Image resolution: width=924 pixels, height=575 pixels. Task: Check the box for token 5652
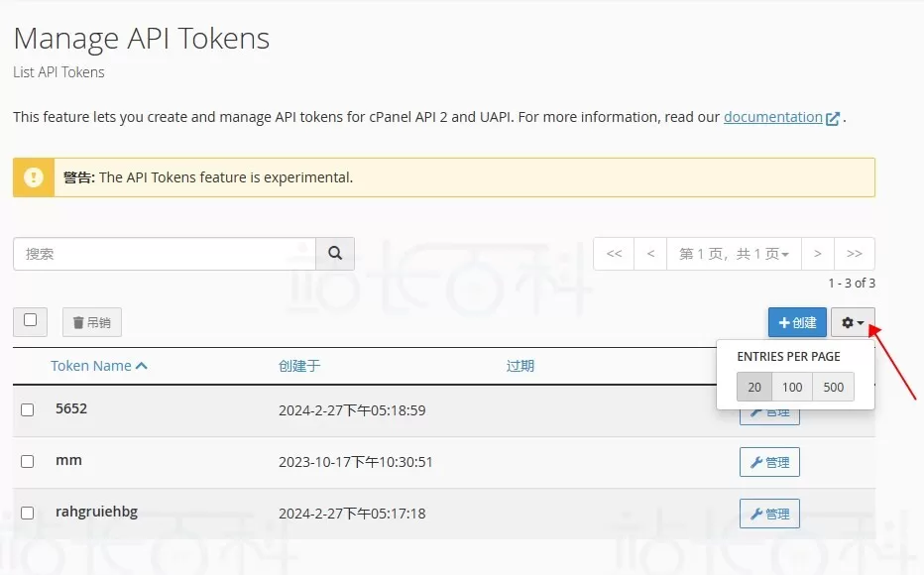(x=28, y=409)
